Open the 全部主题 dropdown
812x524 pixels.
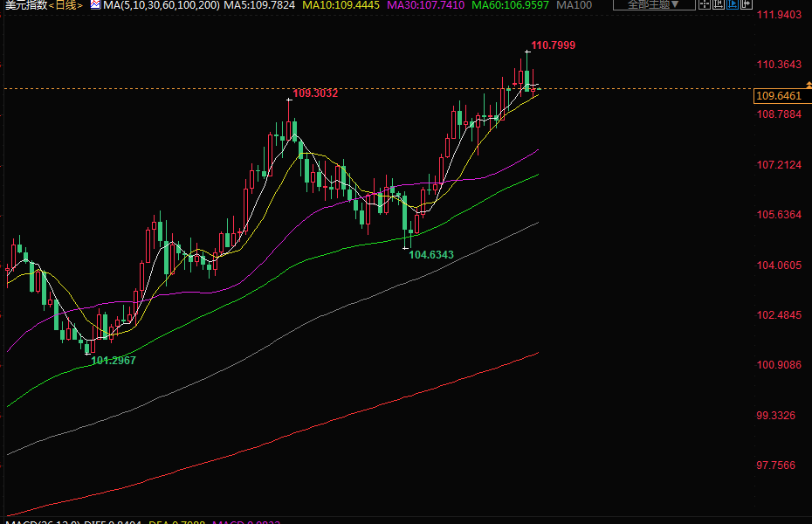(x=653, y=5)
